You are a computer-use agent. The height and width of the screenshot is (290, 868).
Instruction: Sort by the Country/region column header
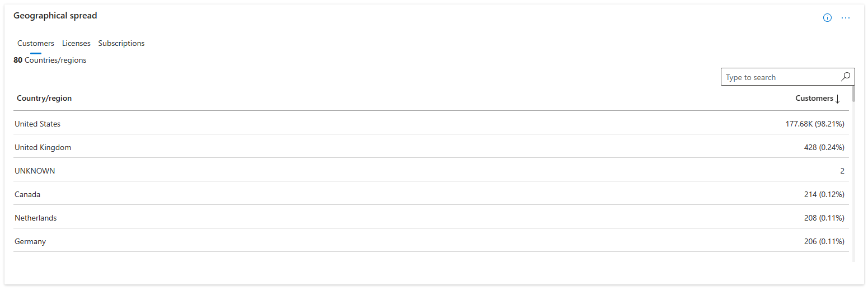coord(44,98)
